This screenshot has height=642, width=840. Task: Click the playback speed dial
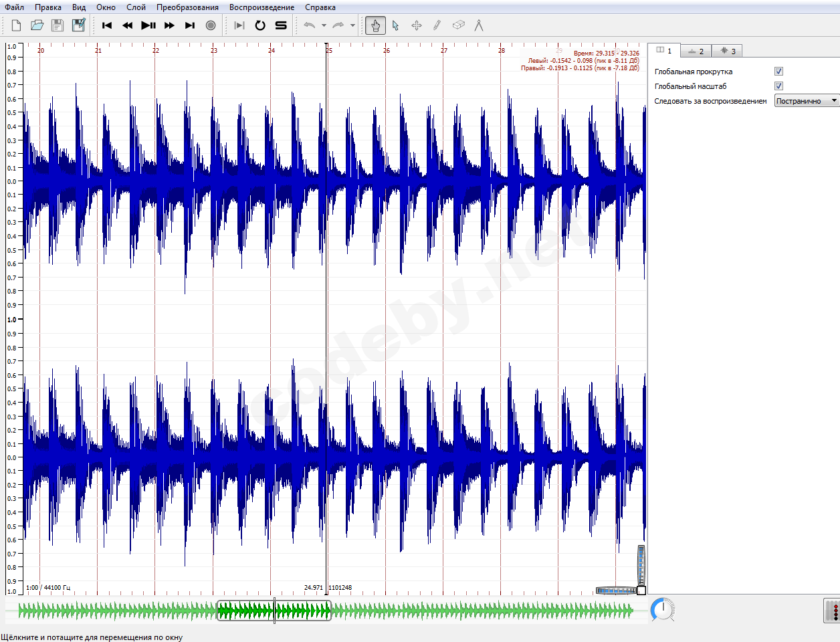click(x=663, y=609)
